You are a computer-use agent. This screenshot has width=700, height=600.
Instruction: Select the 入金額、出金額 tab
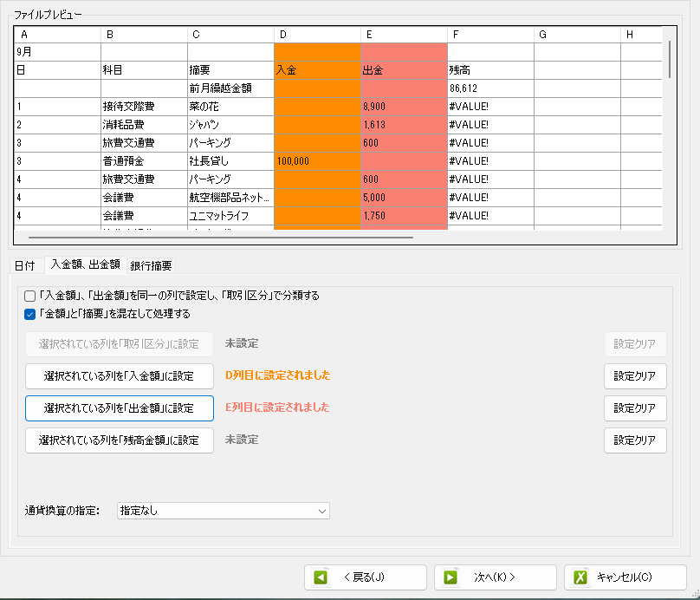(x=85, y=264)
